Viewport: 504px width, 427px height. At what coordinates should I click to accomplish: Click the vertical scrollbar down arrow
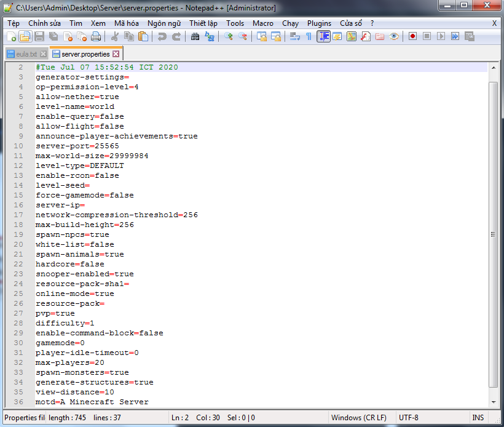(x=493, y=402)
